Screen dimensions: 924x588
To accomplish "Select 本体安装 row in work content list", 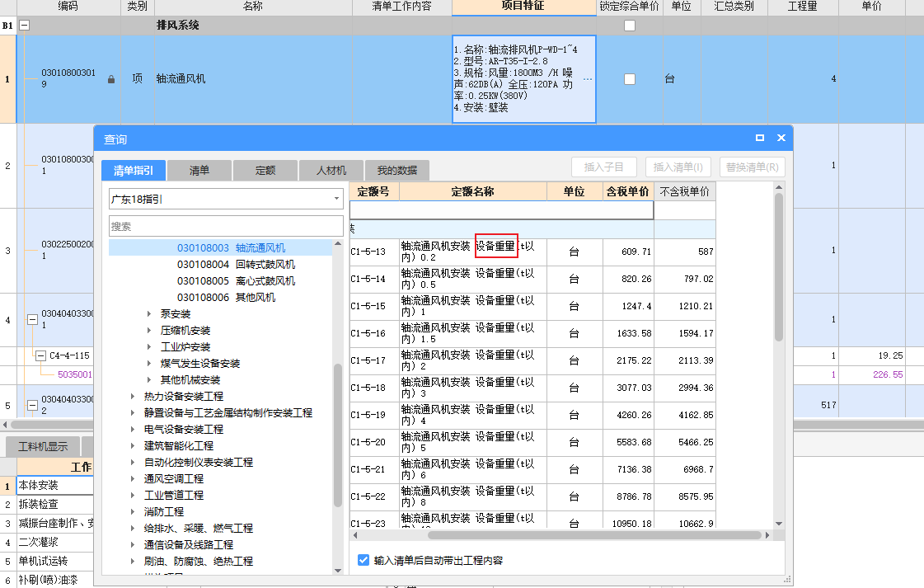I will pos(55,486).
